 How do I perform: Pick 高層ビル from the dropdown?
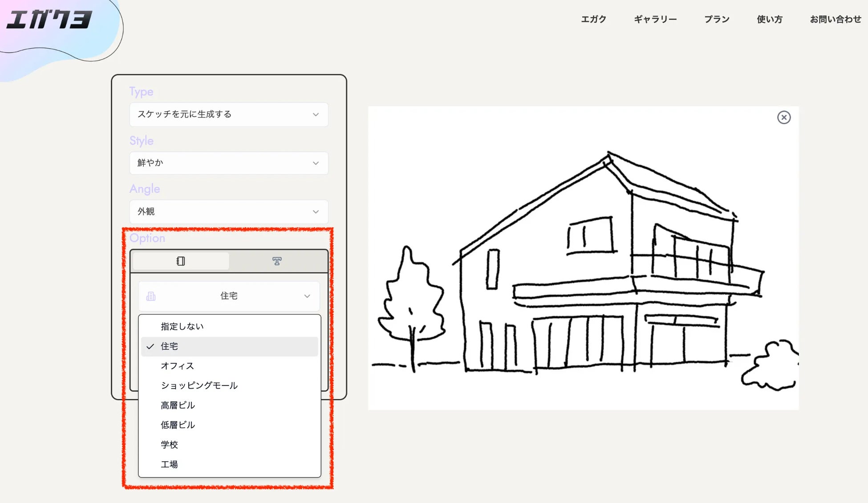tap(178, 405)
